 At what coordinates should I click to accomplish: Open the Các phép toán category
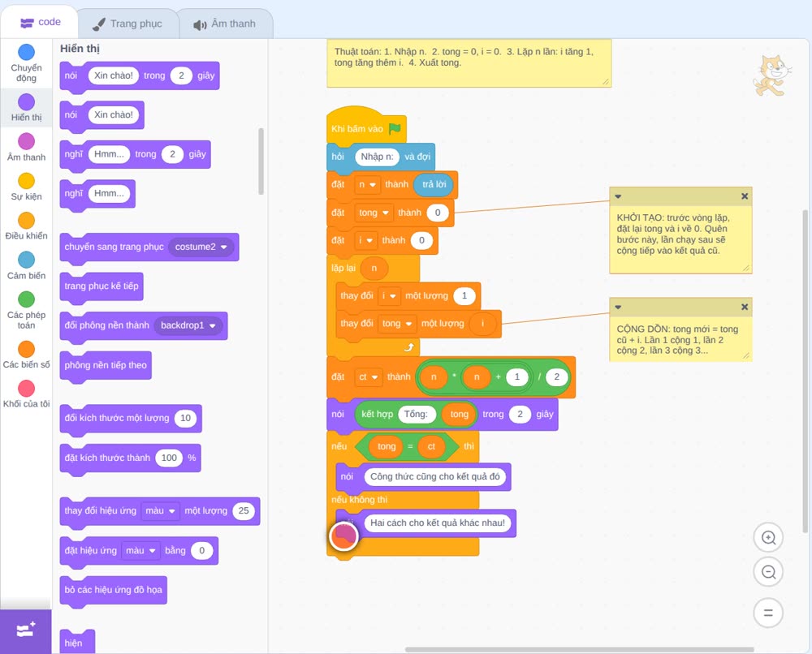click(x=26, y=311)
